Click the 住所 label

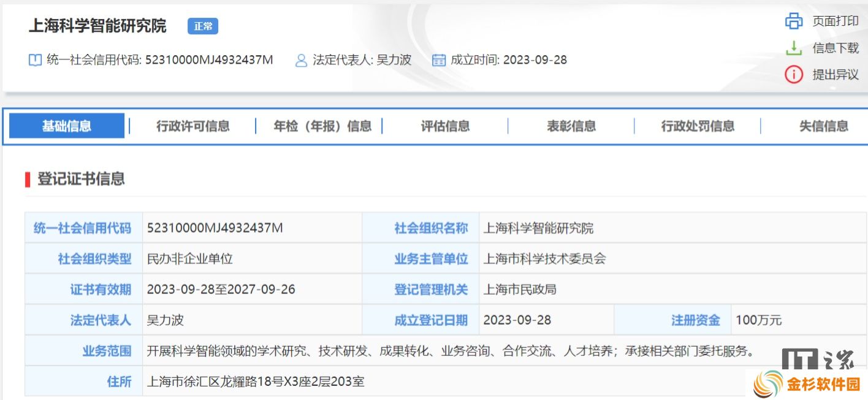coord(119,382)
